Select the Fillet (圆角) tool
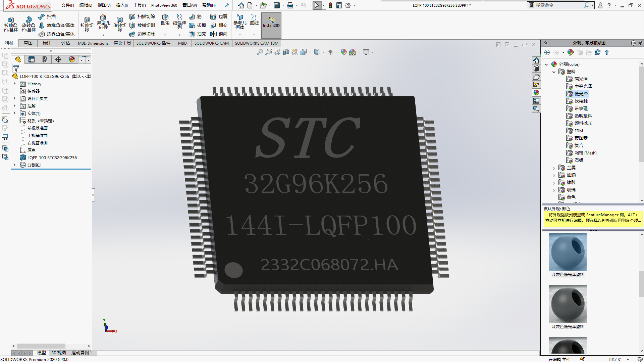 click(165, 20)
